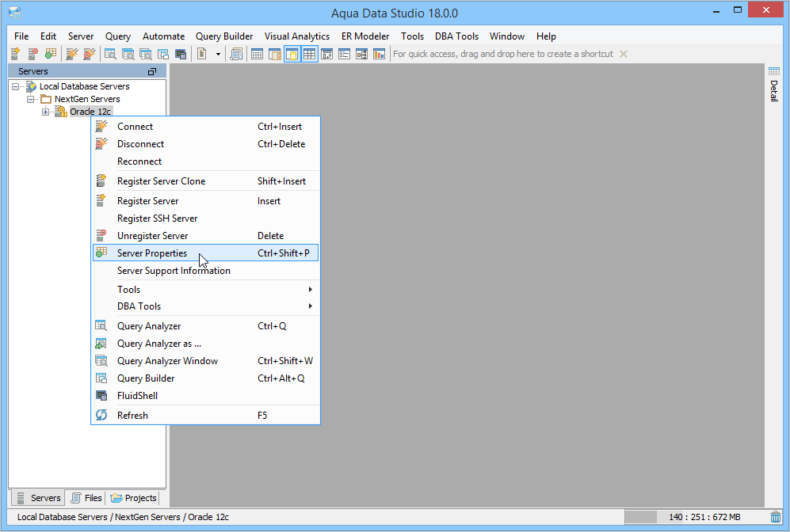Click the FluidShell toolbar icon
The height and width of the screenshot is (532, 790).
[x=181, y=54]
